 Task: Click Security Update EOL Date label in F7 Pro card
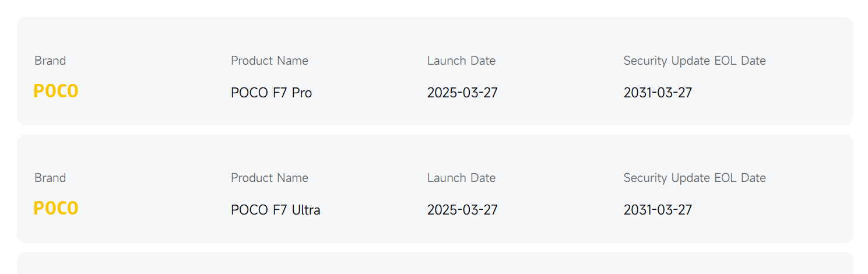(694, 61)
